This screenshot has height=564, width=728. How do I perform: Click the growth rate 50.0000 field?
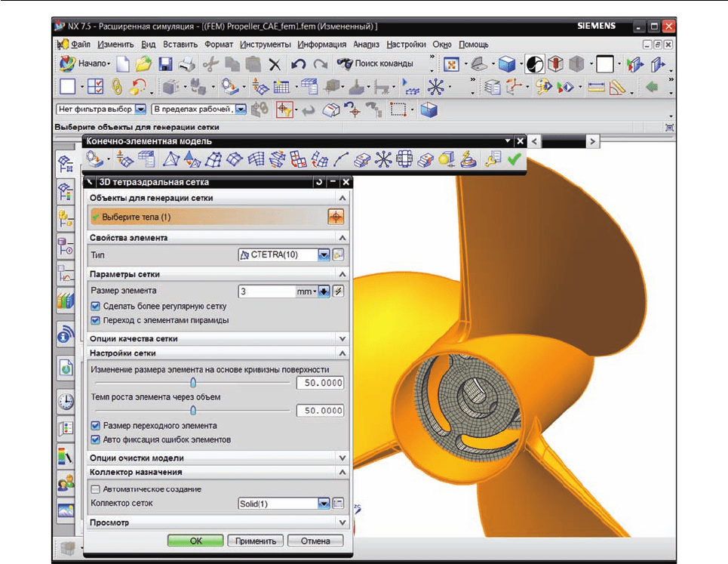click(x=320, y=411)
